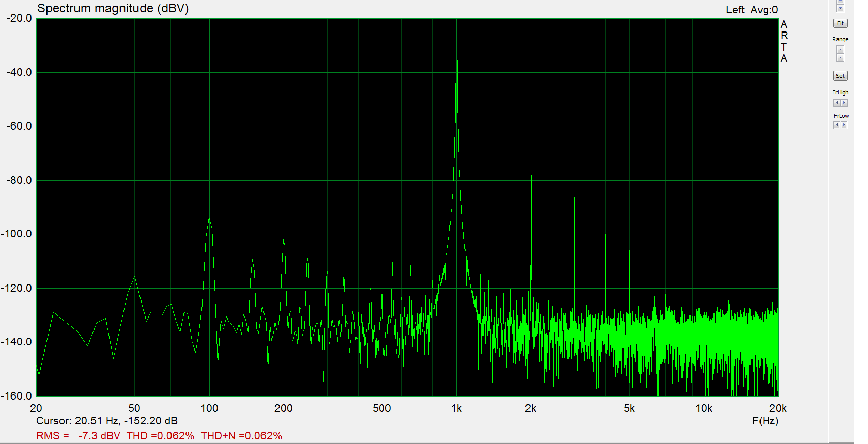Click the Set button
This screenshot has width=868, height=444.
840,76
